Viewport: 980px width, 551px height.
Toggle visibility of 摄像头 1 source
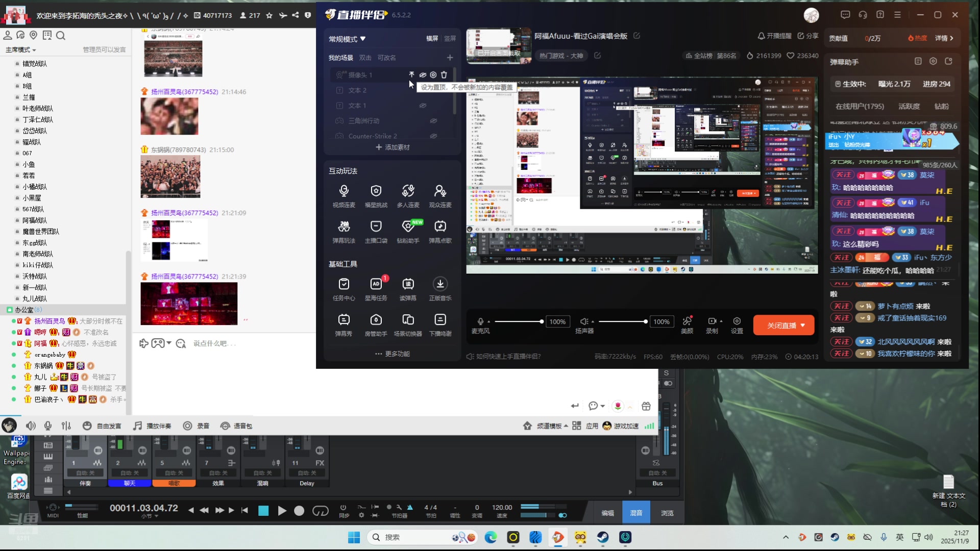click(423, 75)
